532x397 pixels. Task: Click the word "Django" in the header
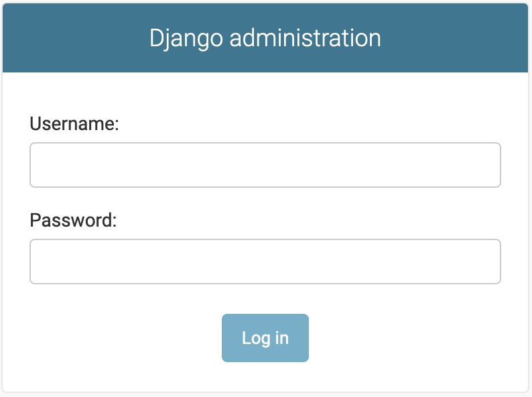tap(186, 39)
